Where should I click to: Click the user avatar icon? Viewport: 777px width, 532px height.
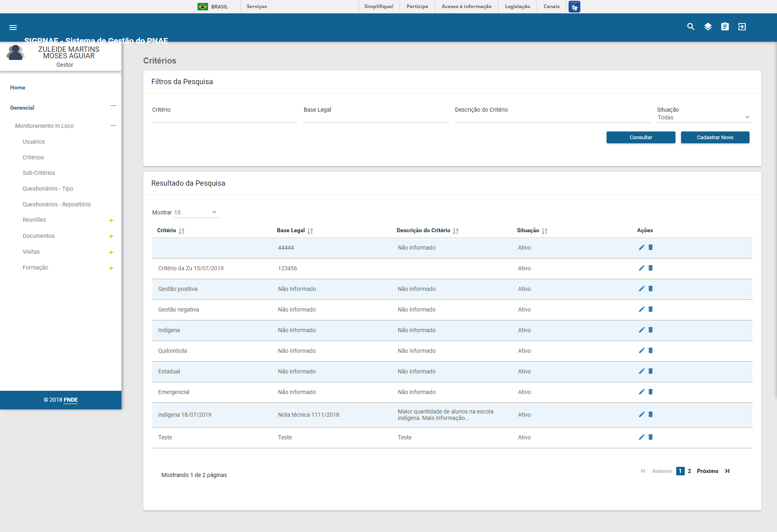[x=15, y=53]
